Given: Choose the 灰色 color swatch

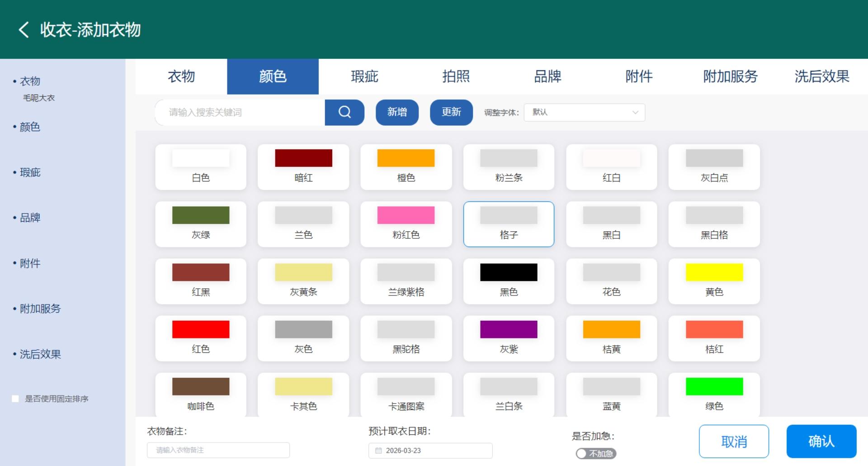Looking at the screenshot, I should click(303, 338).
